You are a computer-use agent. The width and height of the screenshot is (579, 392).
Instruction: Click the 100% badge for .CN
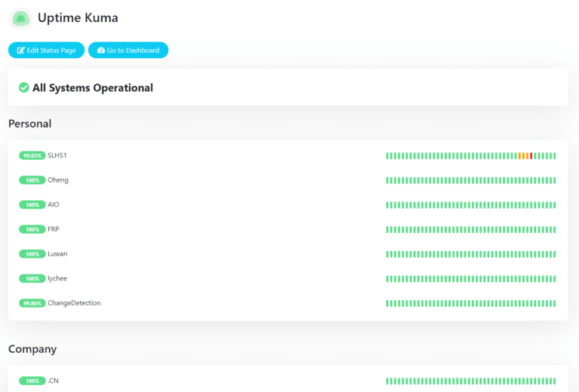[x=32, y=381]
